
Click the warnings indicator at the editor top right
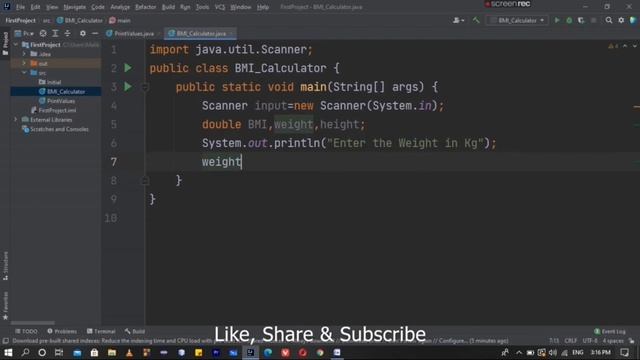click(613, 46)
